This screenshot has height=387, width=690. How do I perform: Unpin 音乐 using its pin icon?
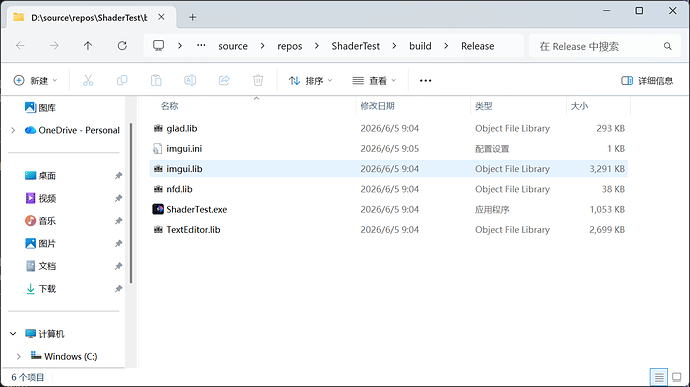[118, 221]
